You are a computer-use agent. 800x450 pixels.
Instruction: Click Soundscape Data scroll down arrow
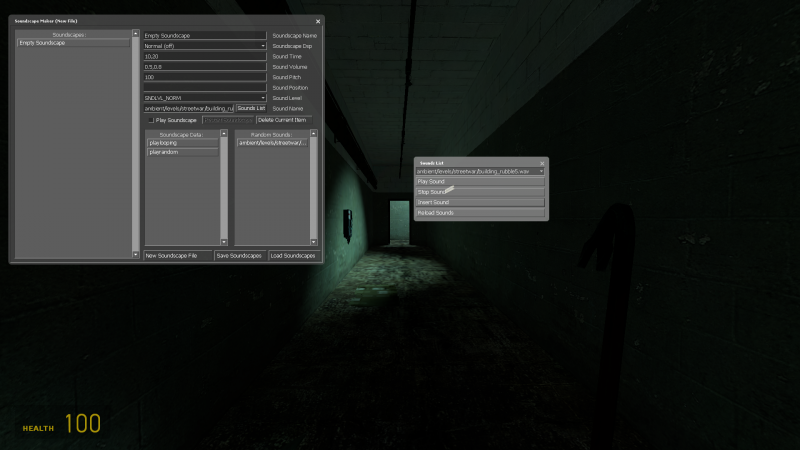(x=224, y=242)
